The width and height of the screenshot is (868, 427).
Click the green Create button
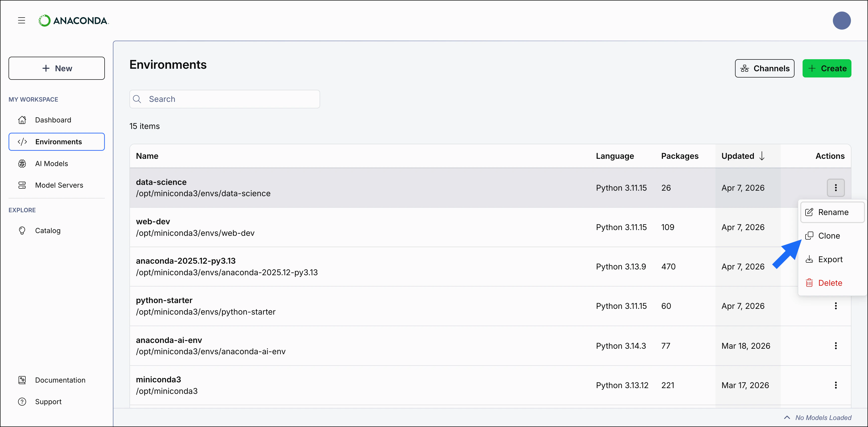tap(827, 68)
